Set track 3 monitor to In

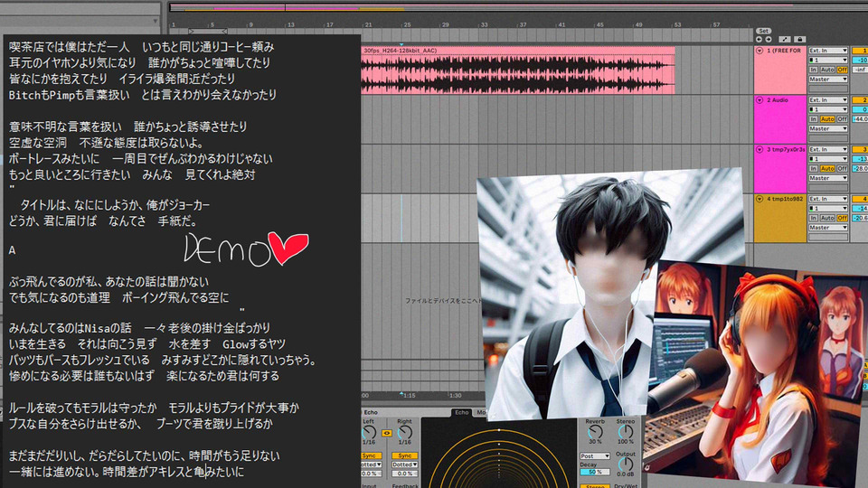coord(813,168)
